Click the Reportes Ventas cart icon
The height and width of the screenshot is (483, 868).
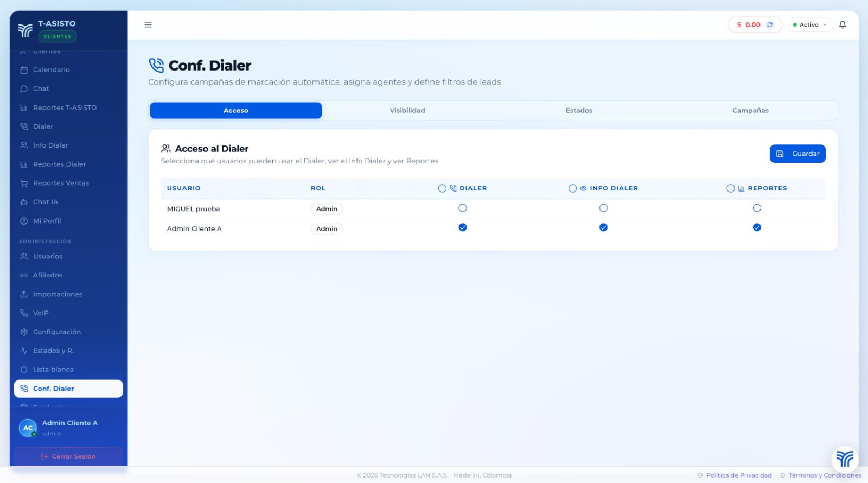pyautogui.click(x=24, y=183)
